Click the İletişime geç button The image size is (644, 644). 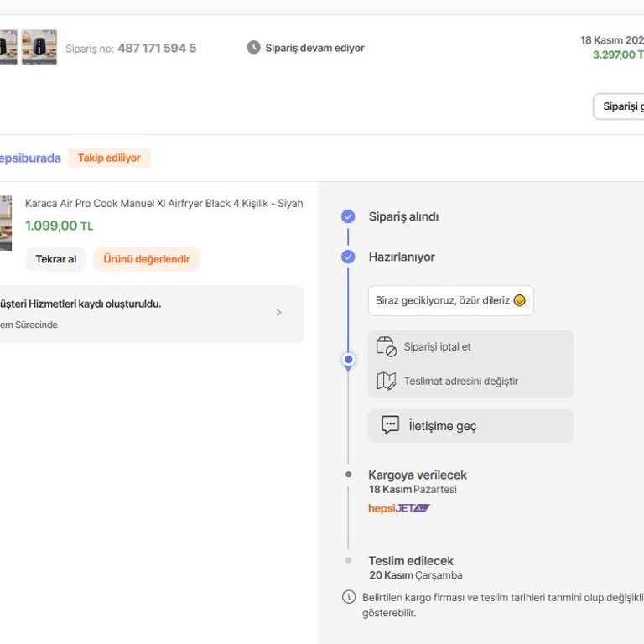click(x=470, y=426)
